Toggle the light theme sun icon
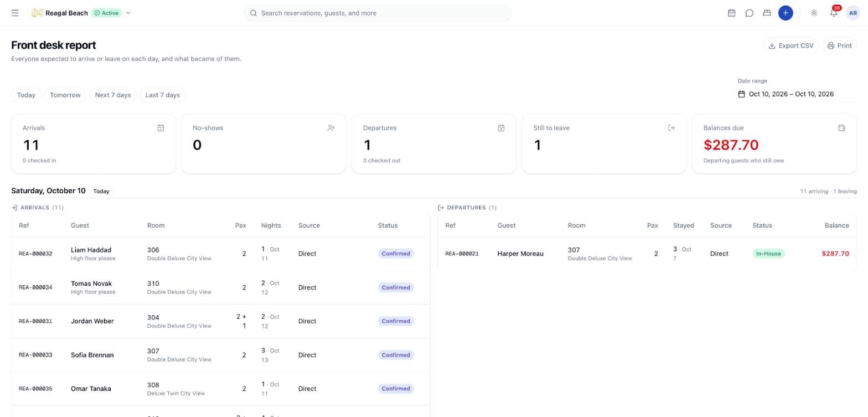 pyautogui.click(x=814, y=13)
